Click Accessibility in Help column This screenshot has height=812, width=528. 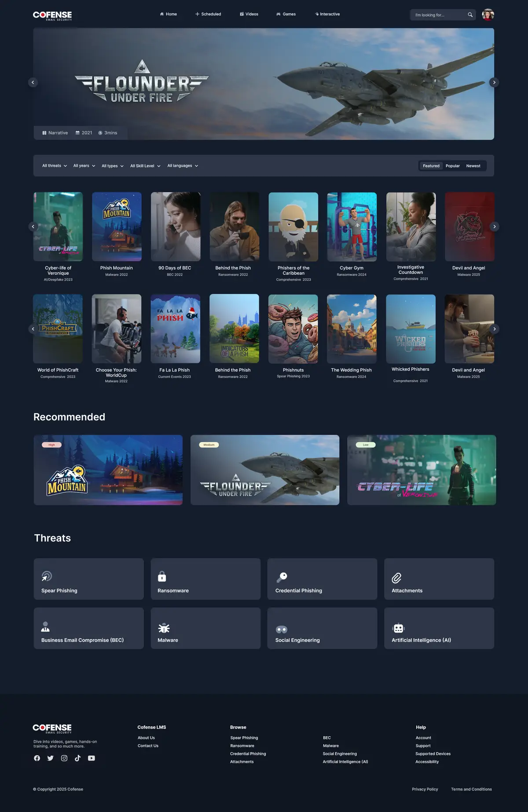tap(427, 761)
